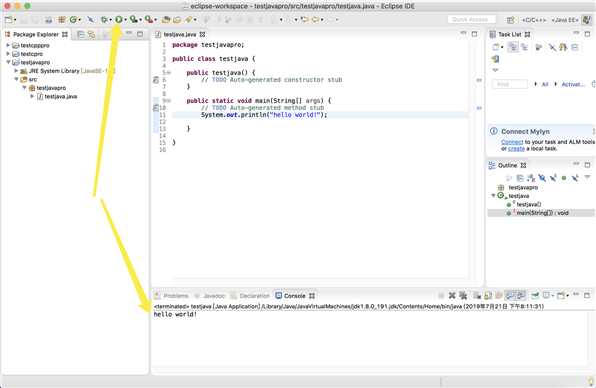Click the Debug bug icon in toolbar

pos(104,19)
